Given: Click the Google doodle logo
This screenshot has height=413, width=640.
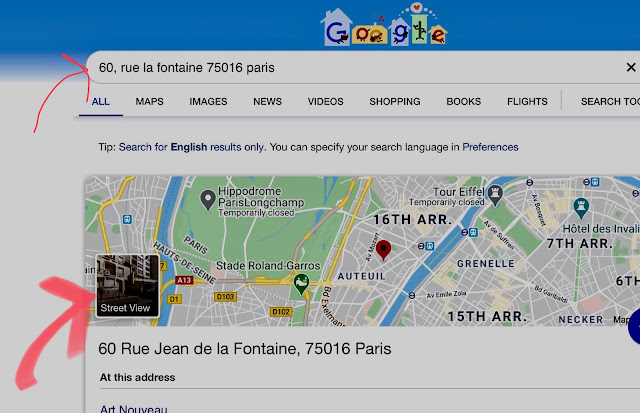Looking at the screenshot, I should 384,25.
